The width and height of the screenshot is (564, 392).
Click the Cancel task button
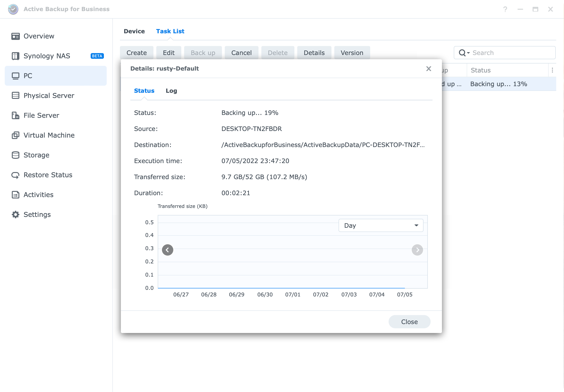242,53
